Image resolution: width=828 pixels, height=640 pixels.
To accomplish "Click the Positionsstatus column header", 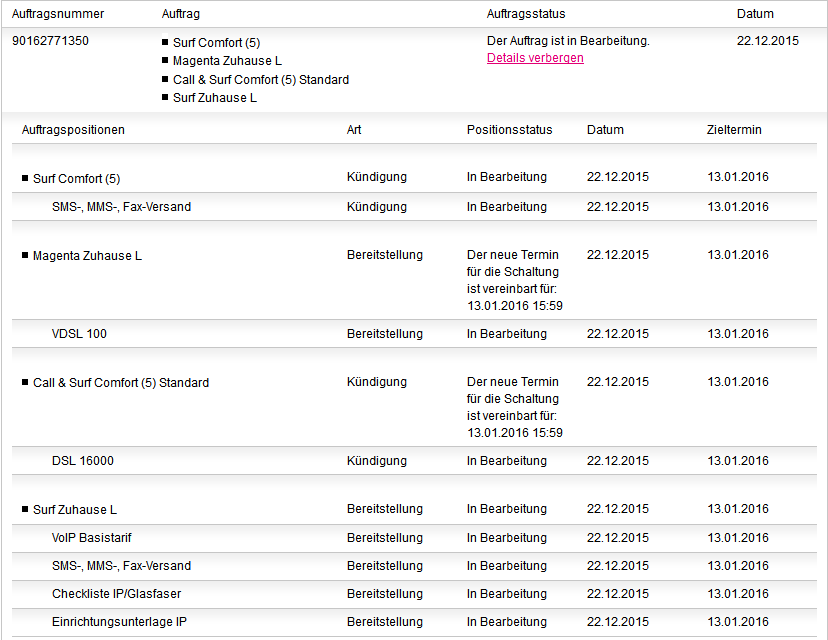I will [x=510, y=130].
